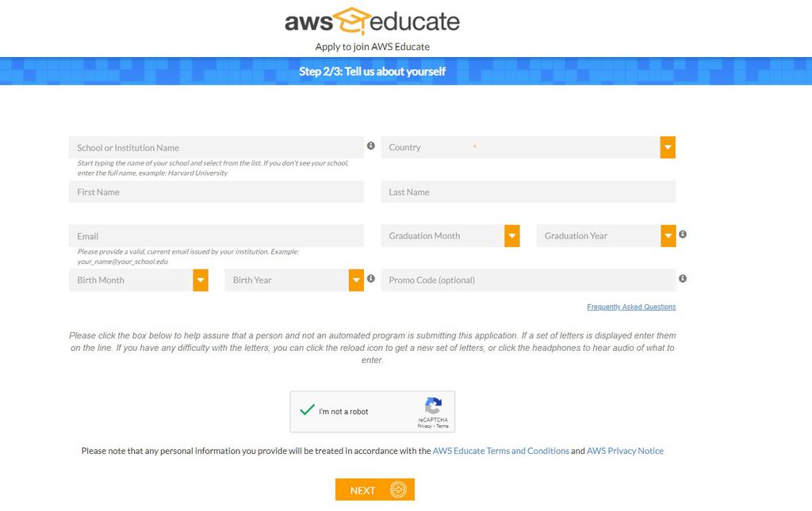
Task: Open the Graduation Year dropdown
Action: 606,236
